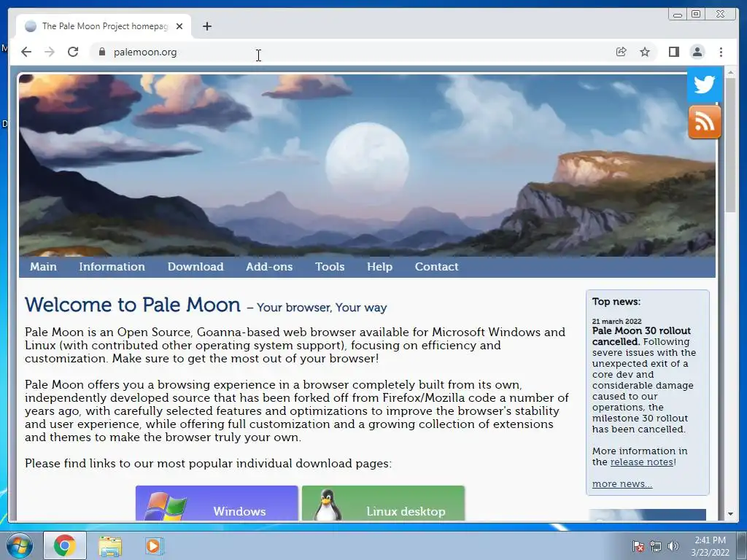Click the 'Pale Moon 30 rollout cancelled' headline
The width and height of the screenshot is (747, 560).
tap(640, 335)
